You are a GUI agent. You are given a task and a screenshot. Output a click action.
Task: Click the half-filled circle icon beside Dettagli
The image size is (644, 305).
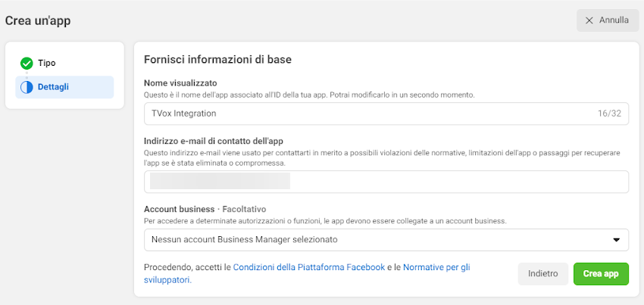pos(27,88)
